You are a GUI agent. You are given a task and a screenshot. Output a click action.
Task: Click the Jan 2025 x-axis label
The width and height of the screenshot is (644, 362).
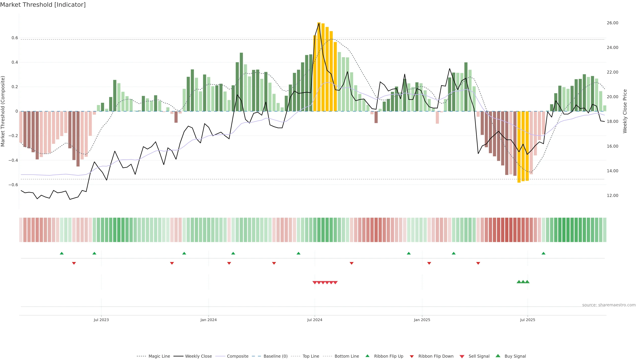point(422,320)
